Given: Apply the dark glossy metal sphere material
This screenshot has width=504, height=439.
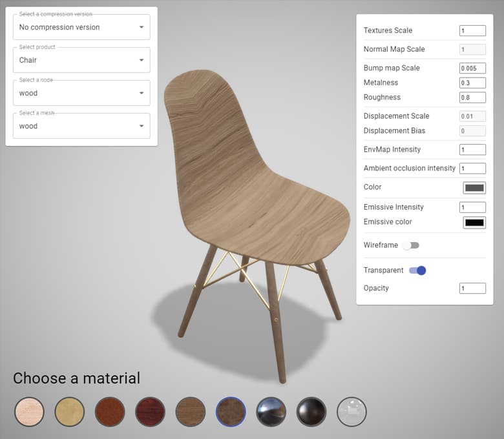Looking at the screenshot, I should pyautogui.click(x=311, y=412).
